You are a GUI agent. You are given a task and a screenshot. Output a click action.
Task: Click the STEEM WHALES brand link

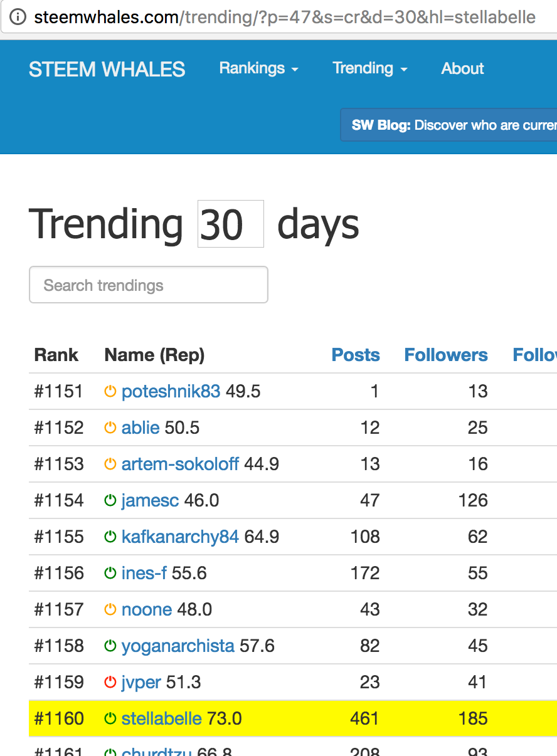107,70
